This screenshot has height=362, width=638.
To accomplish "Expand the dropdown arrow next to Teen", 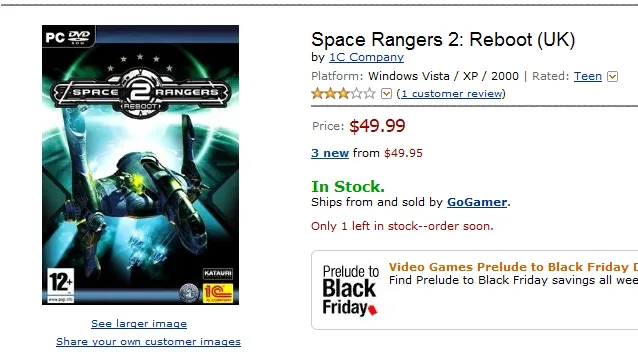I will (612, 76).
